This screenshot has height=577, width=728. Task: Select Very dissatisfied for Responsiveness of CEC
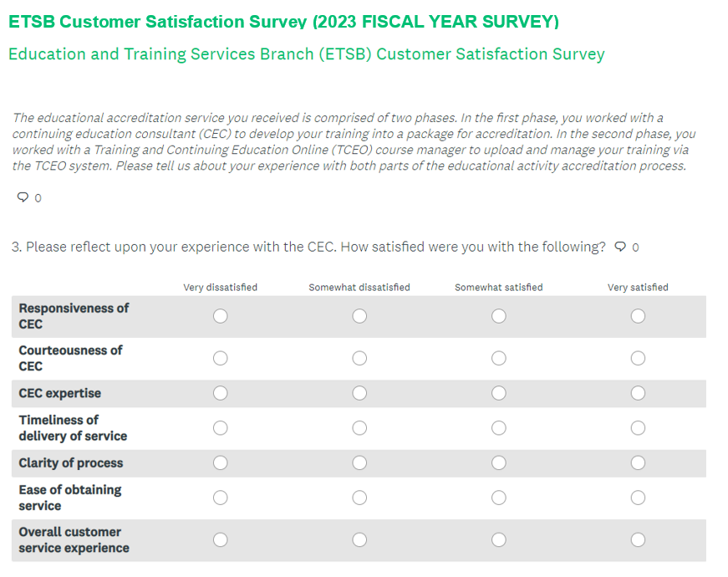(220, 316)
